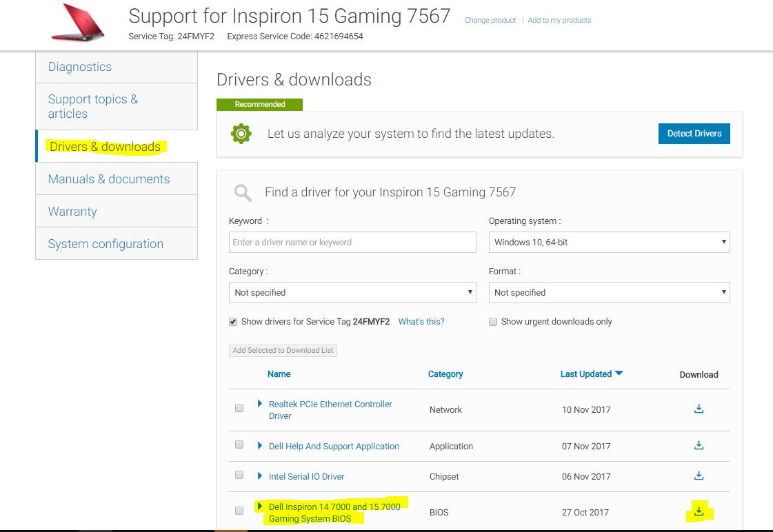The height and width of the screenshot is (532, 773).
Task: Download the Realtek PCIe Ethernet Controller Driver
Action: (699, 409)
